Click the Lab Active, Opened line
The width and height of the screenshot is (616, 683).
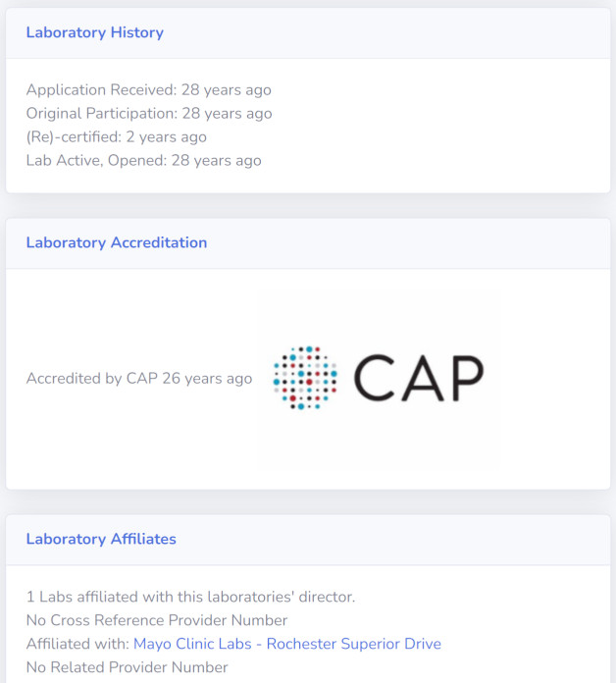click(x=143, y=160)
